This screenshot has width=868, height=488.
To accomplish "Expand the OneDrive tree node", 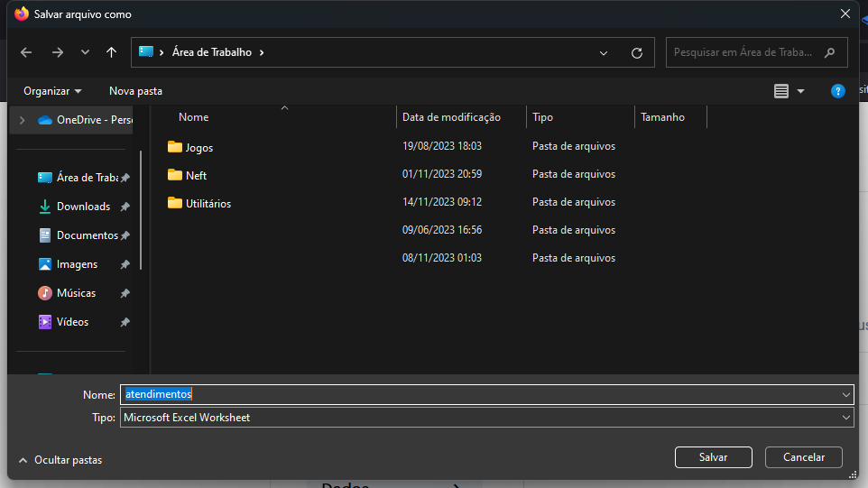I will 22,120.
